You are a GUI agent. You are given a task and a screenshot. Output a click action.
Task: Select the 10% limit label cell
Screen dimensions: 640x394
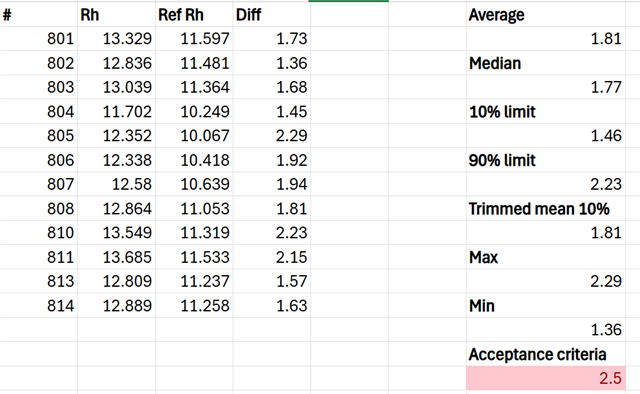coord(546,111)
